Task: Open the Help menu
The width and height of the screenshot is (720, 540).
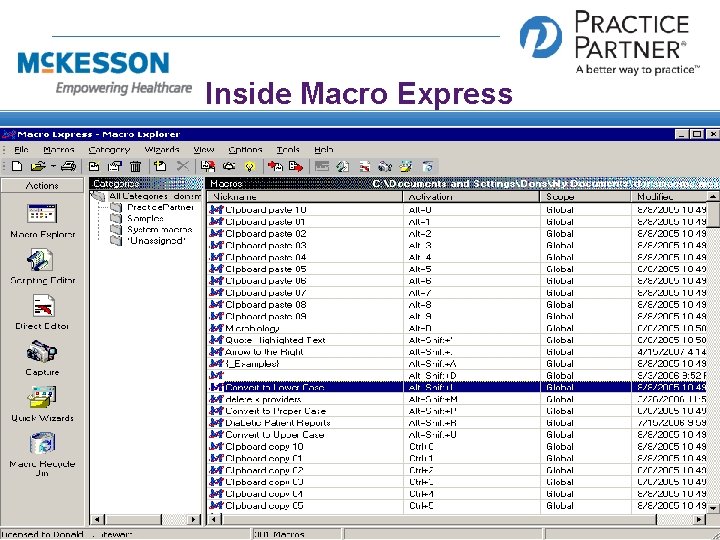Action: 324,150
